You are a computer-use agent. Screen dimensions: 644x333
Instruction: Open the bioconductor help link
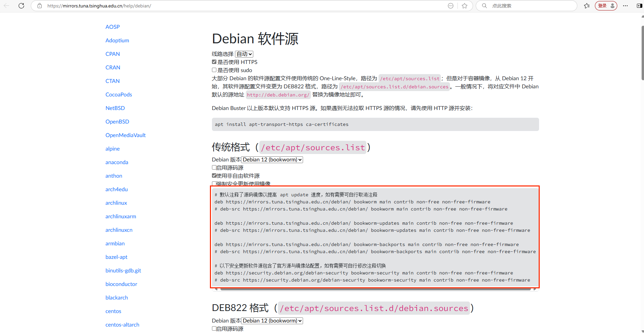121,284
